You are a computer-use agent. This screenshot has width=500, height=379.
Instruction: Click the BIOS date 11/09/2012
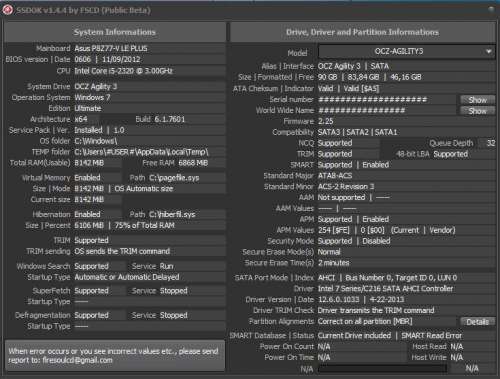click(x=121, y=59)
